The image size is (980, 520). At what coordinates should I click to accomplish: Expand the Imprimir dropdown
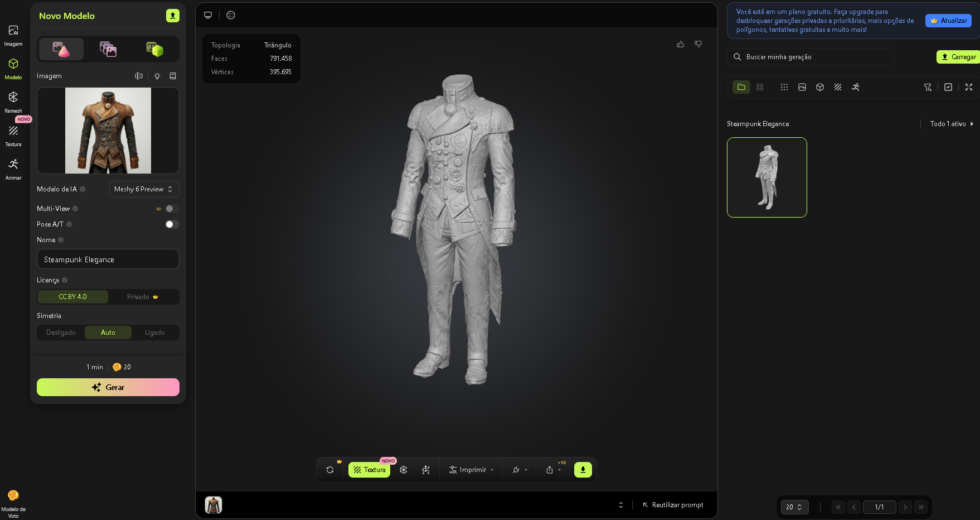(x=472, y=470)
